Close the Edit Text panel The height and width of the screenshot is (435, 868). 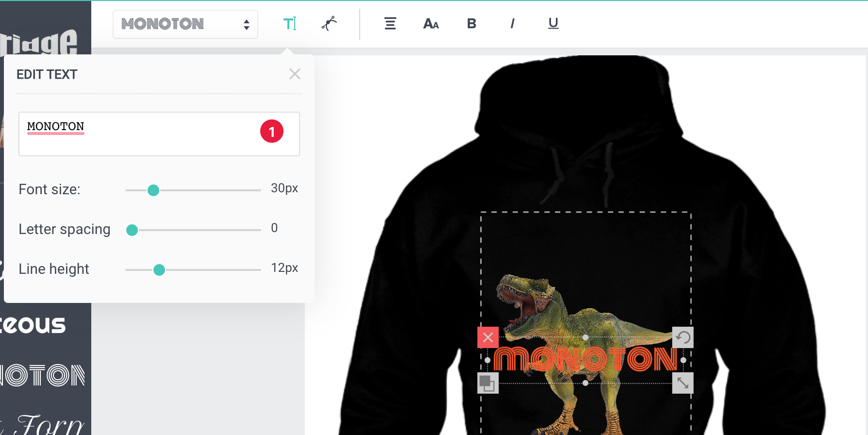(295, 74)
